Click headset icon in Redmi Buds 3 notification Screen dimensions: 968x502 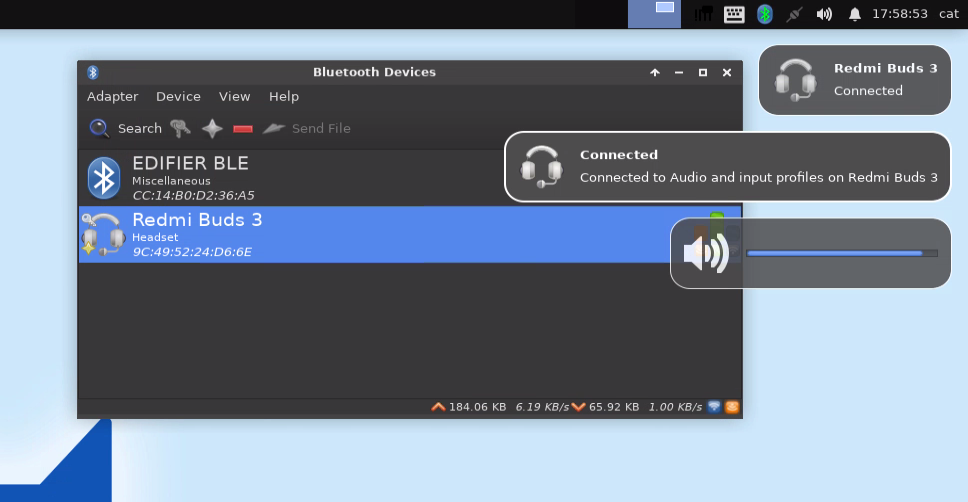tap(795, 80)
